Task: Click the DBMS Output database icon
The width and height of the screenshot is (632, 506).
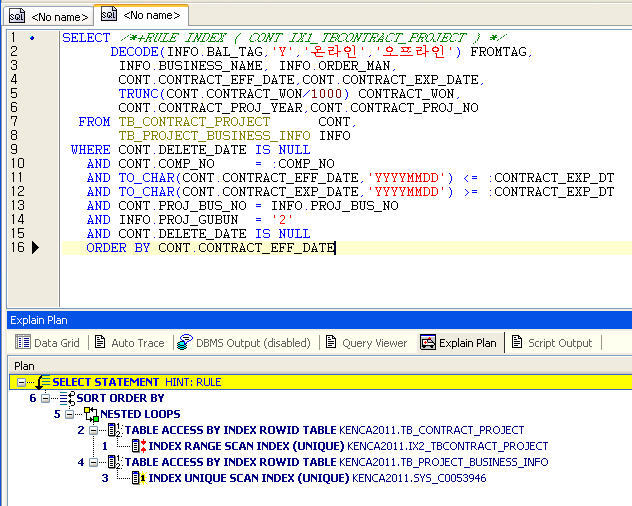Action: click(x=185, y=342)
